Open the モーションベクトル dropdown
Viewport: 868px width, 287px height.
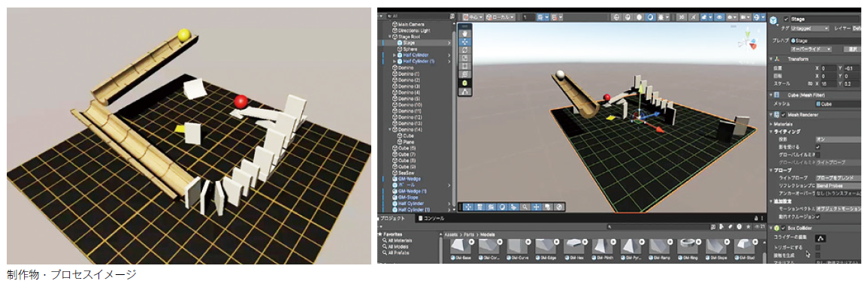(x=839, y=209)
